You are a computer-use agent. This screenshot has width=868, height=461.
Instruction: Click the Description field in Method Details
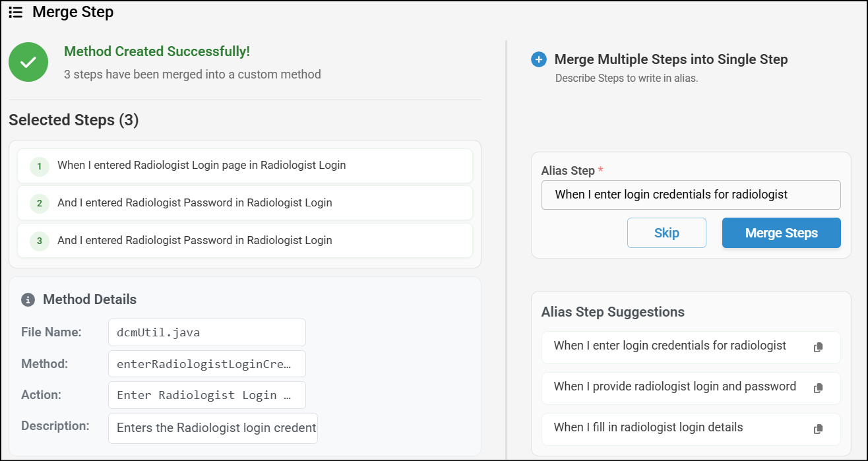tap(212, 428)
